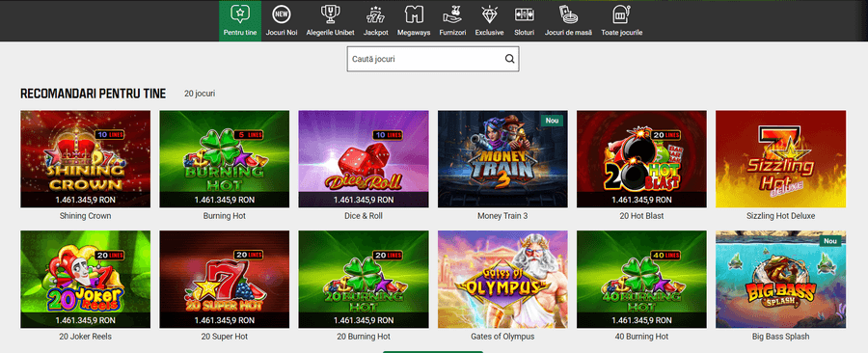The height and width of the screenshot is (353, 868).
Task: Launch Sizzling Hot Deluxe thumbnail
Action: (780, 159)
